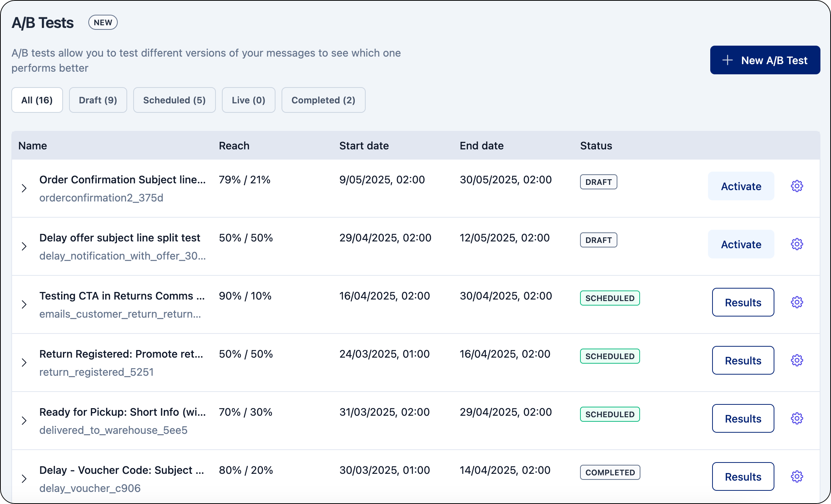The image size is (831, 504).
Task: Click the DRAFT status badge on Delay offer row
Action: (x=598, y=240)
